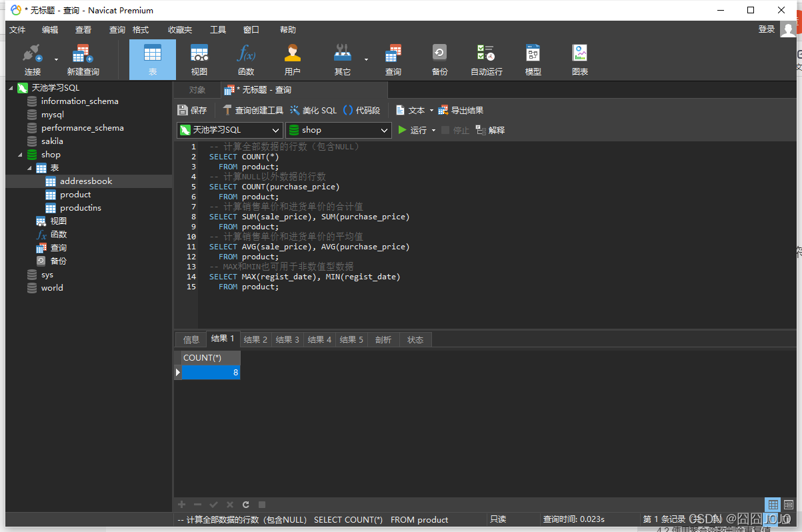
Task: Beautify the code with 美化 SQL
Action: 313,110
